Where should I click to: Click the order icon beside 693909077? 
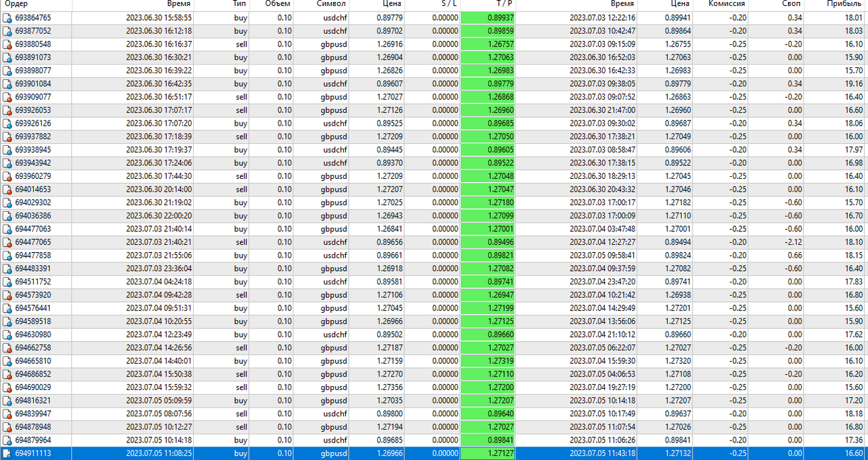tap(7, 97)
